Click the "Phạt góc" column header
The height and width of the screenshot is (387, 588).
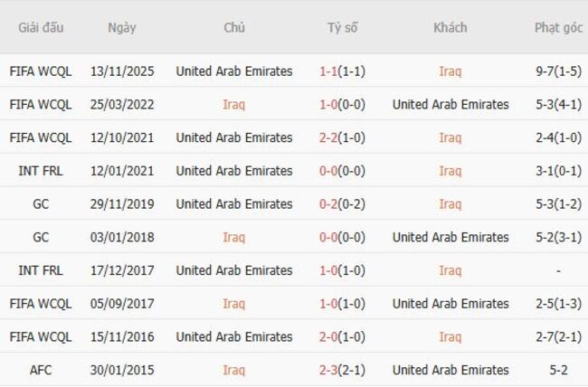[x=558, y=28]
